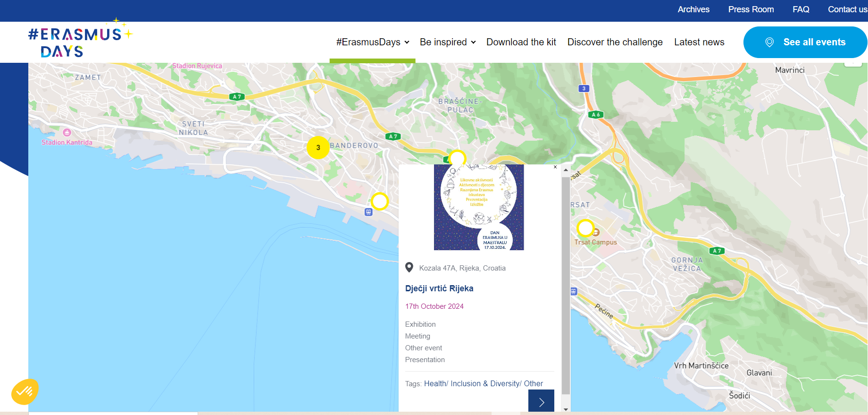Click the popup vertical scrollbar thumb

[x=566, y=286]
